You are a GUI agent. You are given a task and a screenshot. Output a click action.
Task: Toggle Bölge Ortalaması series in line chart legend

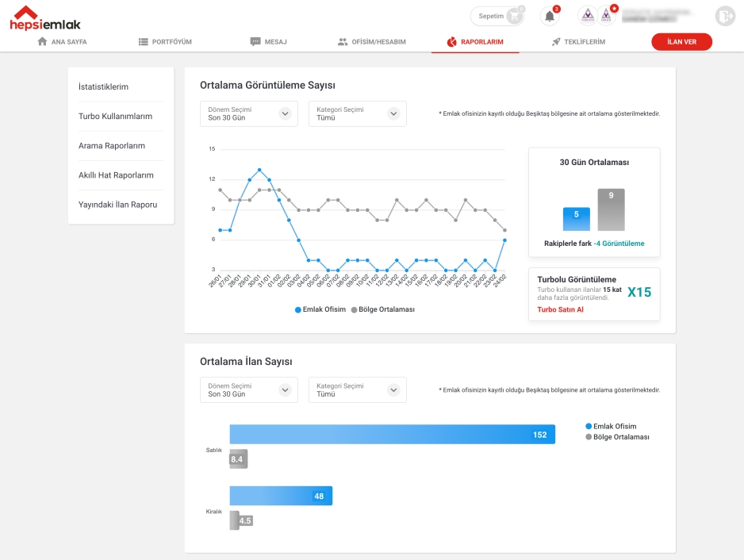click(x=382, y=309)
